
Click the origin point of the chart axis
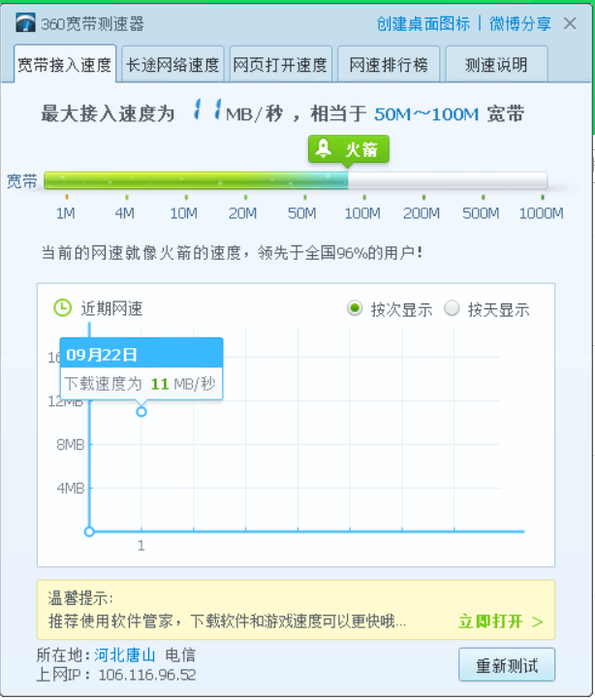[x=89, y=531]
